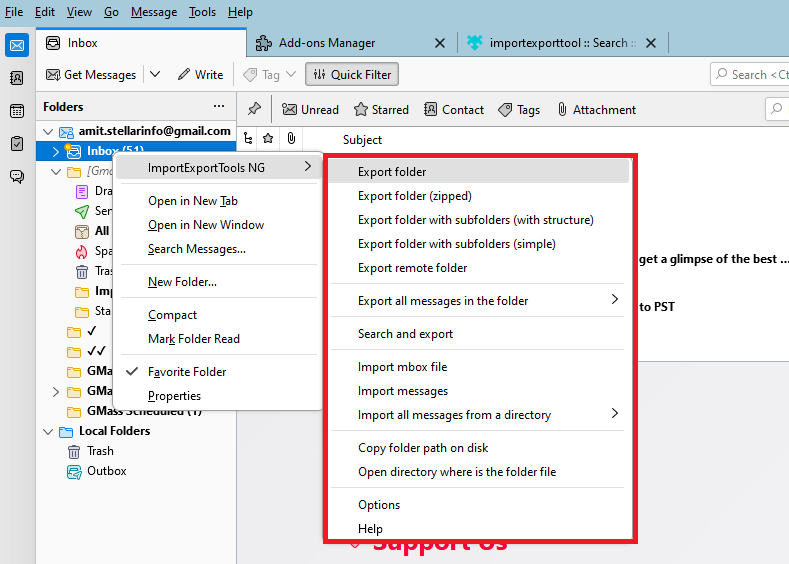Click the Gmail Trash folder icon
Viewport: 789px width, 564px height.
point(82,272)
